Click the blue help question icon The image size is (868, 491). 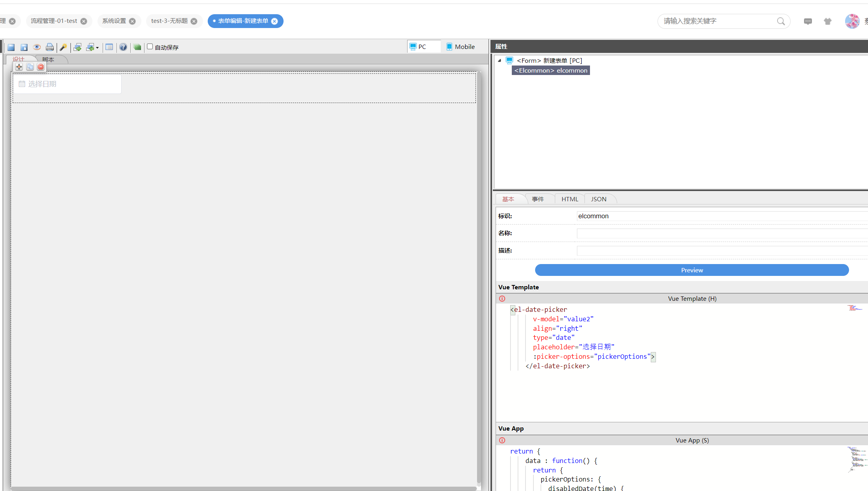[123, 47]
